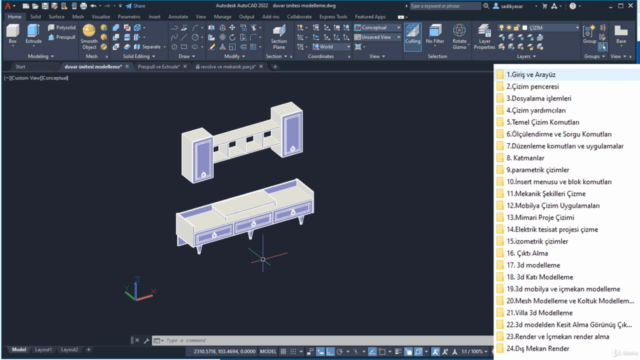Activate the Presspull tool
Image resolution: width=640 pixels, height=360 pixels.
62,37
